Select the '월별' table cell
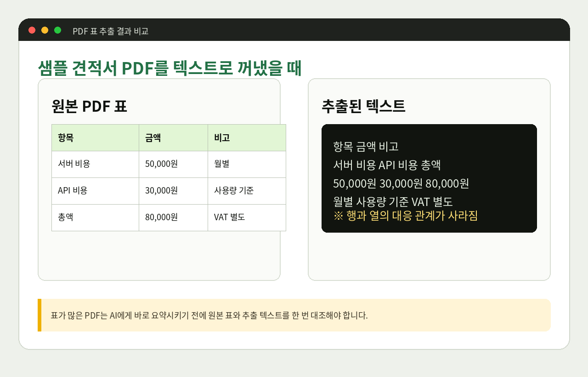The image size is (588, 377). click(x=247, y=164)
